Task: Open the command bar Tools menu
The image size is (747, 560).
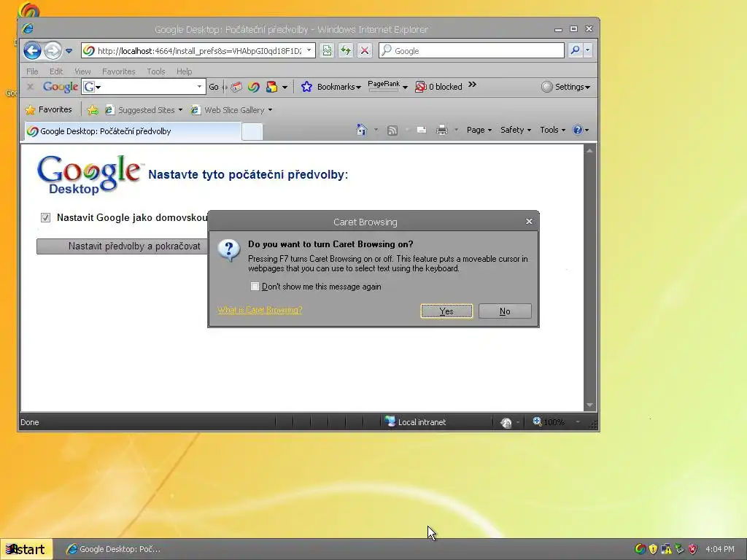Action: [x=552, y=130]
